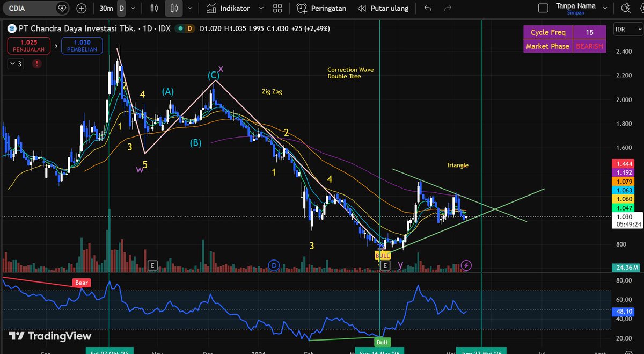Click the 80,00 RSI axis level

(625, 280)
